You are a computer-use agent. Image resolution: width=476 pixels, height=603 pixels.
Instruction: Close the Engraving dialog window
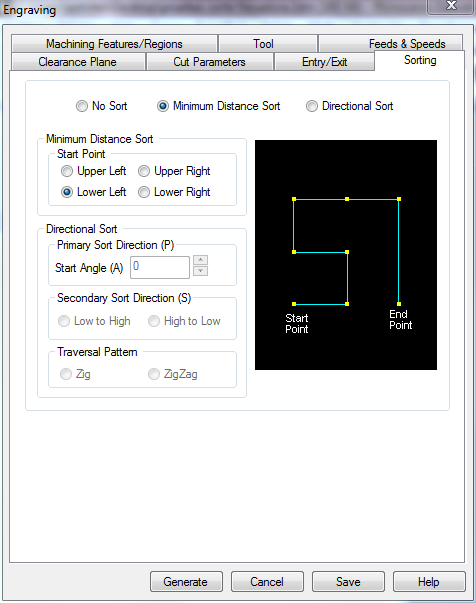(x=451, y=6)
